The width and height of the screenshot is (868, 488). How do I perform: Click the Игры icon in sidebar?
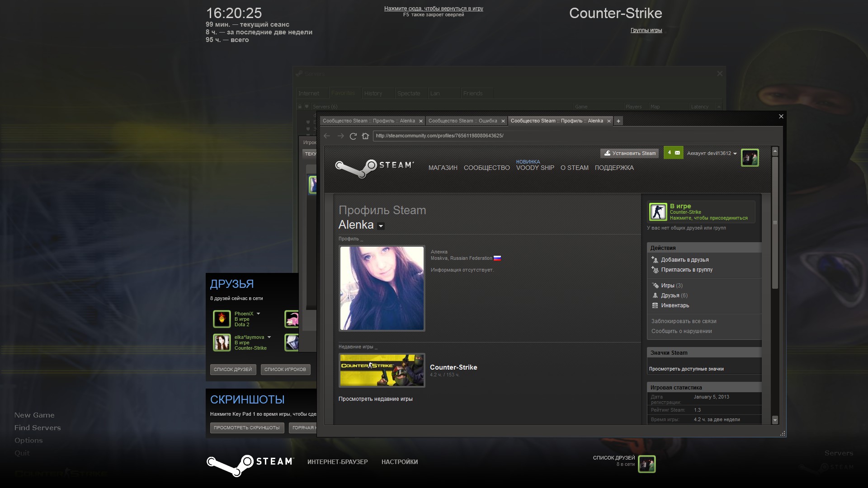[x=655, y=286]
